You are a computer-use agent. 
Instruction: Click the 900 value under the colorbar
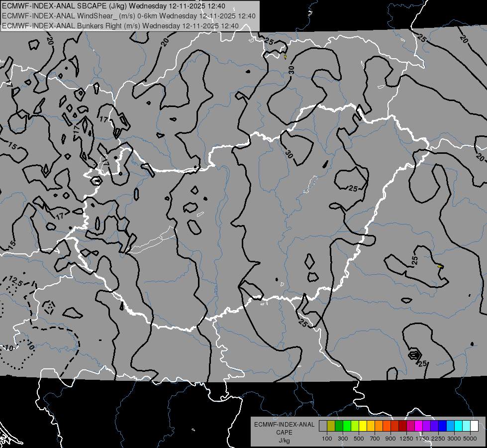coord(390,439)
